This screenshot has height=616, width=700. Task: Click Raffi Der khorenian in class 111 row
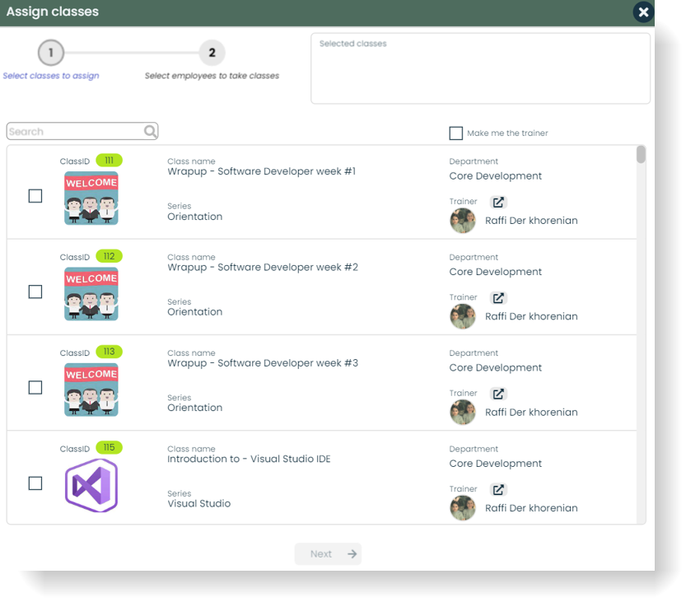(531, 221)
